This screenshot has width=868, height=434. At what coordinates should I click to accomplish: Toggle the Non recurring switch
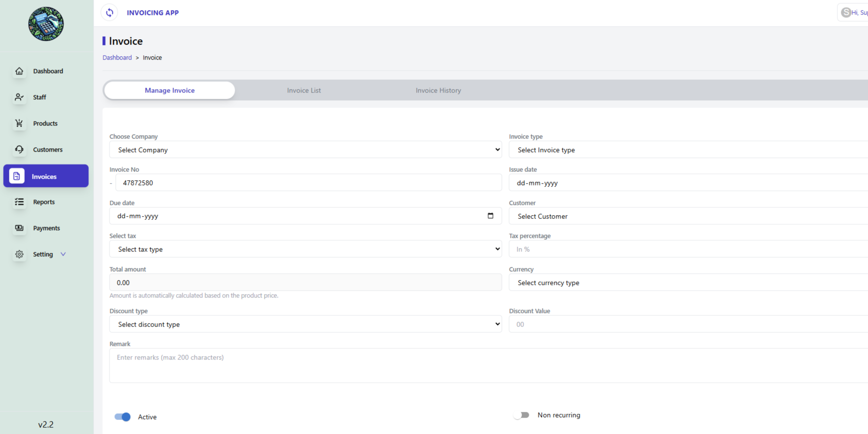(521, 415)
